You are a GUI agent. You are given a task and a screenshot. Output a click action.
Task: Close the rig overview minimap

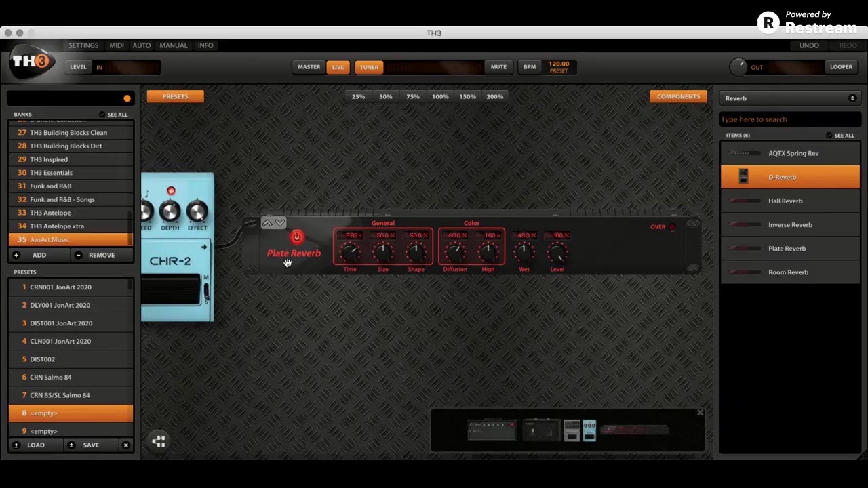click(700, 412)
